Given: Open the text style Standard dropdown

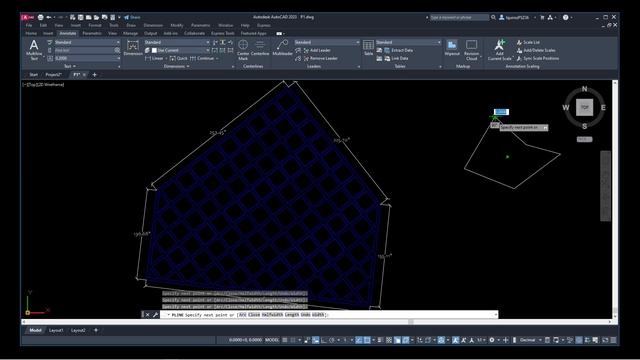Looking at the screenshot, I should [x=87, y=42].
